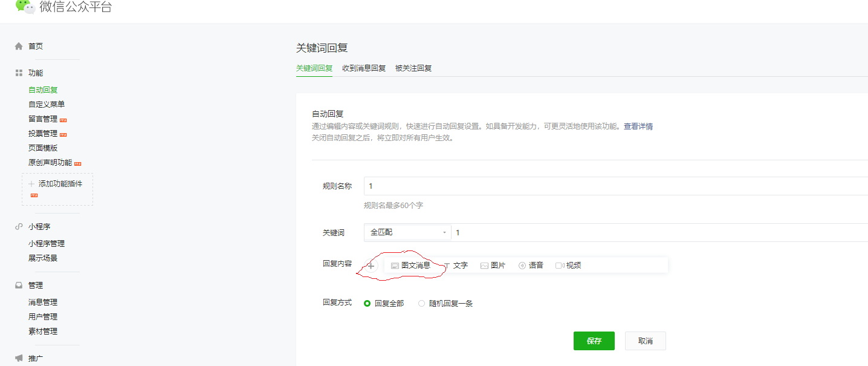Click the 小程序 section header
Viewport: 868px width, 366px height.
pyautogui.click(x=39, y=227)
